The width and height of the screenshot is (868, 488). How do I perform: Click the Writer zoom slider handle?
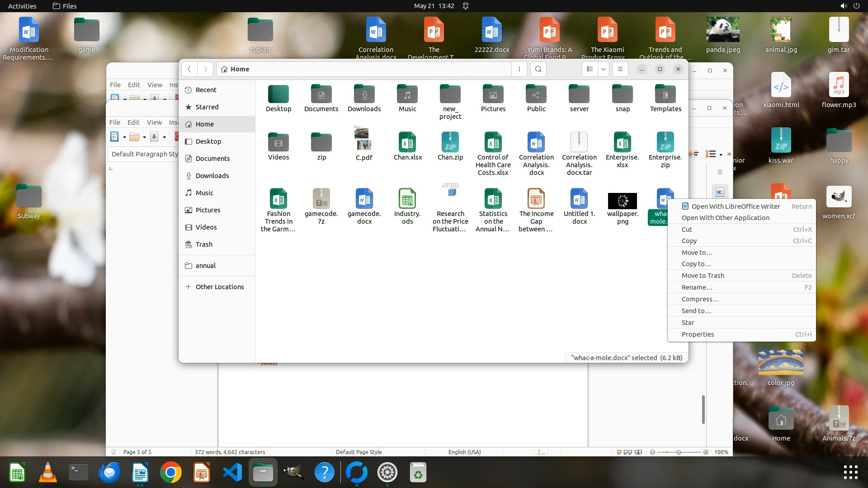pyautogui.click(x=679, y=452)
